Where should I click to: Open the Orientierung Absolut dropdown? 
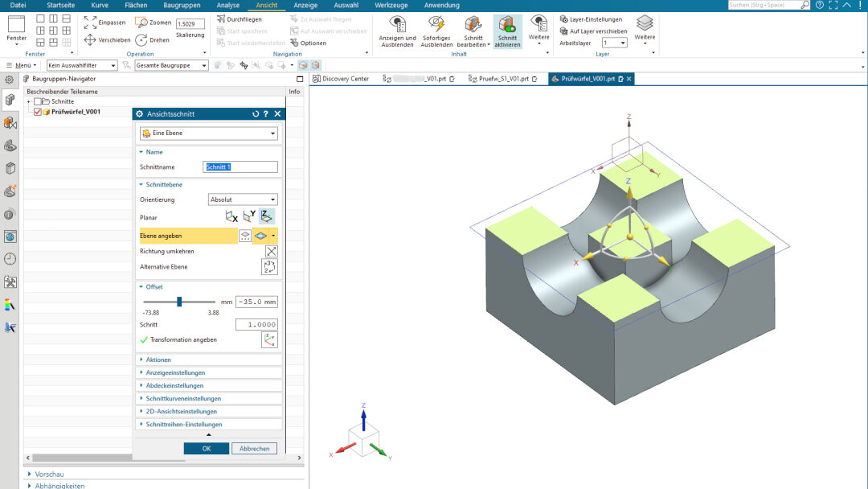[x=242, y=199]
